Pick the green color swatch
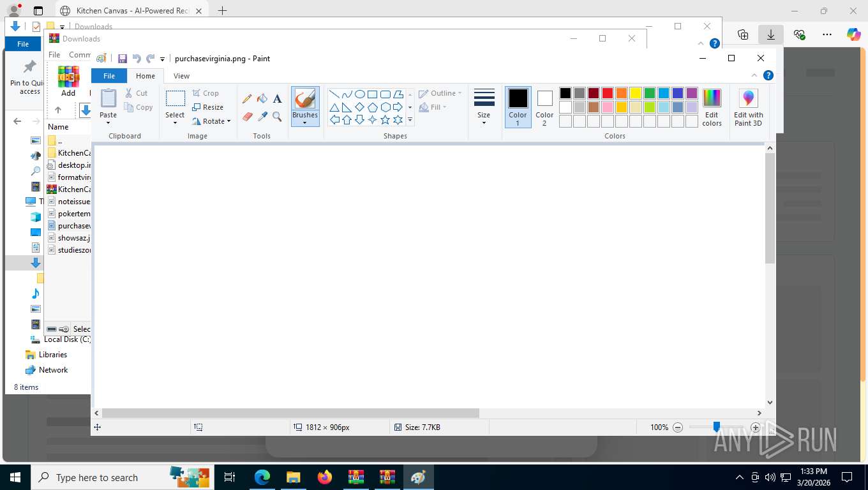Screen dimensions: 868x490 [x=650, y=93]
